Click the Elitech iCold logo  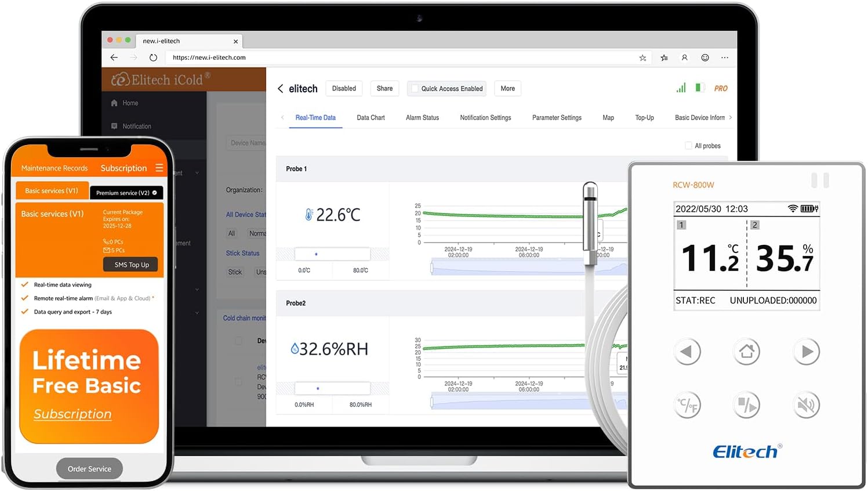tap(161, 80)
